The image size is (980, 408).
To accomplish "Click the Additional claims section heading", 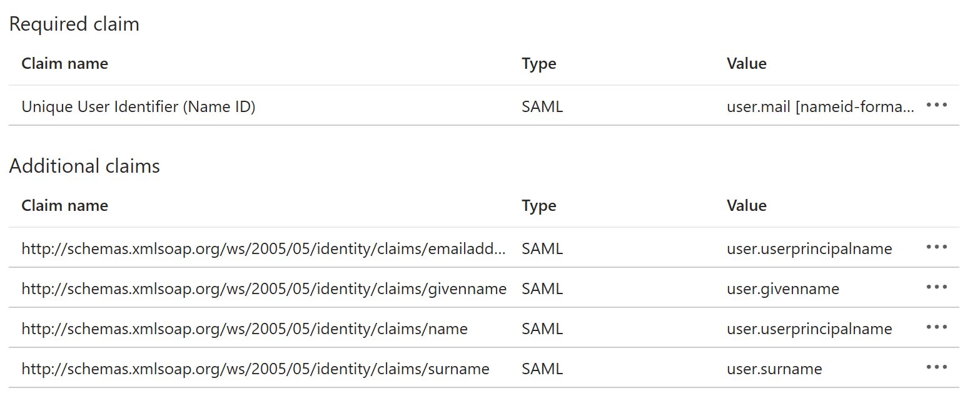I will click(x=84, y=165).
